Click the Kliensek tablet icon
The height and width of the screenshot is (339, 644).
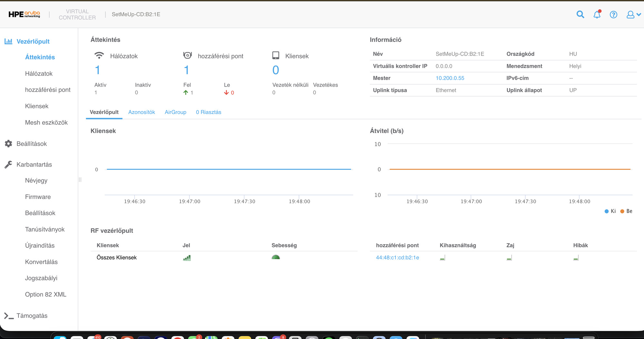276,56
